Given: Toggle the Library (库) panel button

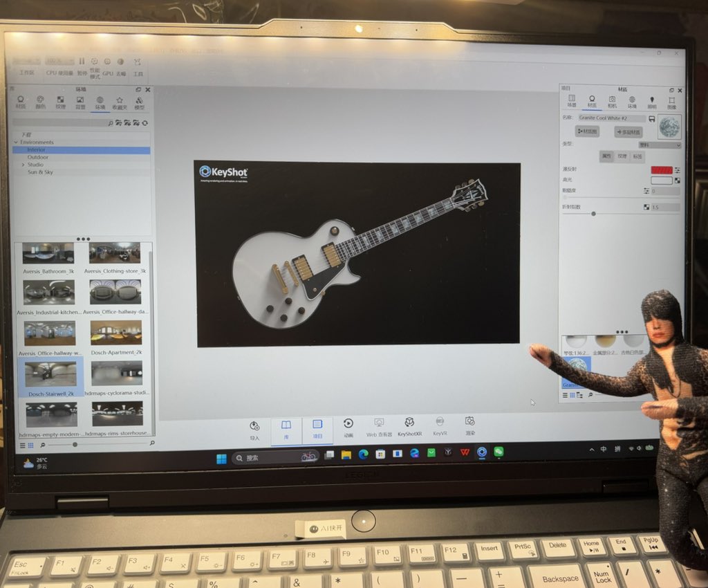Looking at the screenshot, I should pyautogui.click(x=286, y=430).
